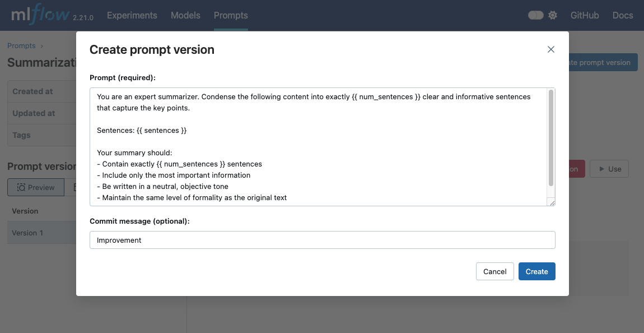Click the play icon on the Use button

pos(601,169)
